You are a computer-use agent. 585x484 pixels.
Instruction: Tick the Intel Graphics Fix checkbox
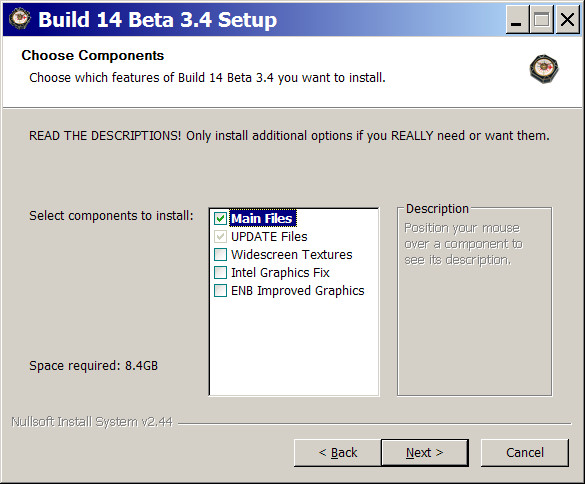[x=220, y=272]
